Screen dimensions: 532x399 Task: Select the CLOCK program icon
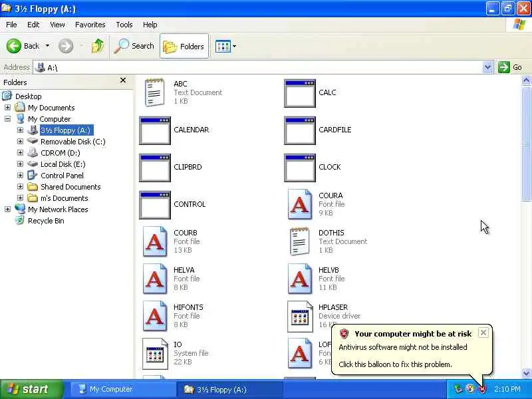(x=300, y=168)
